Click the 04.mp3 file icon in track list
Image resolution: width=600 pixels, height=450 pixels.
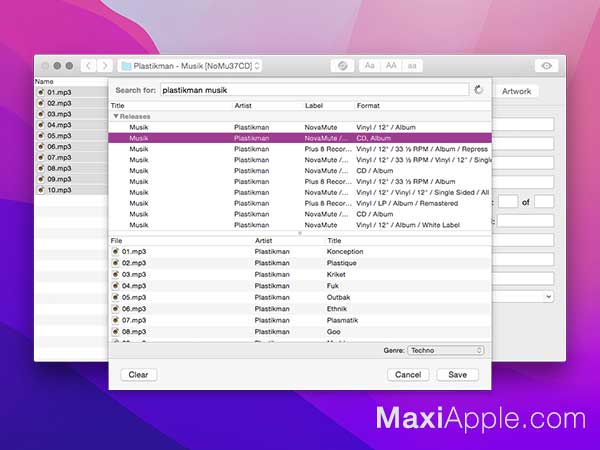click(115, 286)
